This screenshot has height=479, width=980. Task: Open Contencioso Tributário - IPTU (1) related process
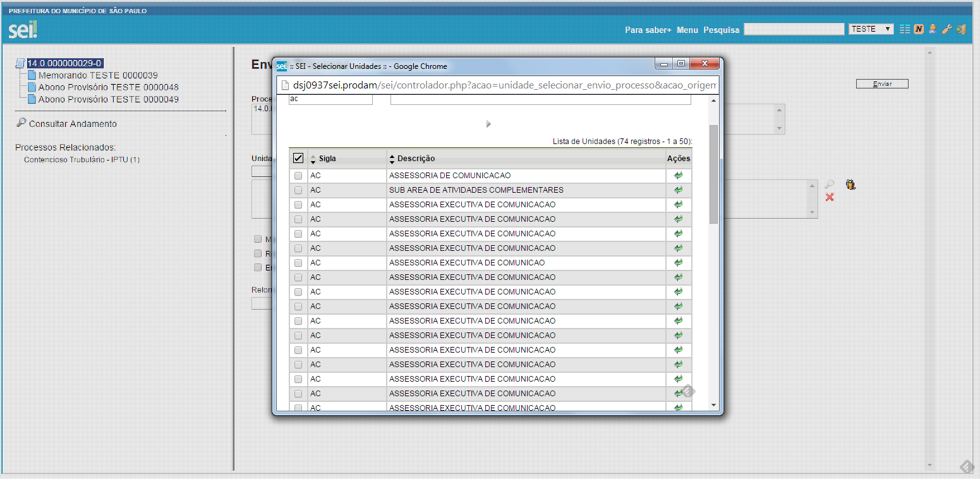point(82,160)
